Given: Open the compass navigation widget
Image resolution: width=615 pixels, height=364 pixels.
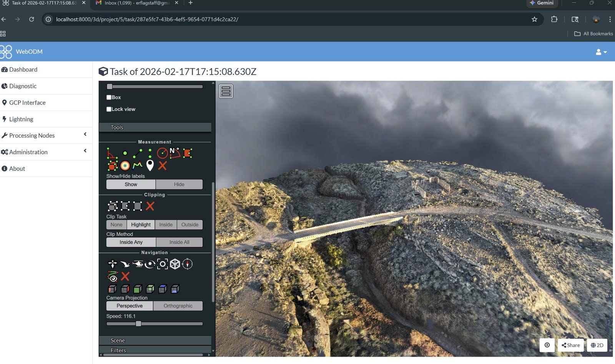Looking at the screenshot, I should click(187, 264).
